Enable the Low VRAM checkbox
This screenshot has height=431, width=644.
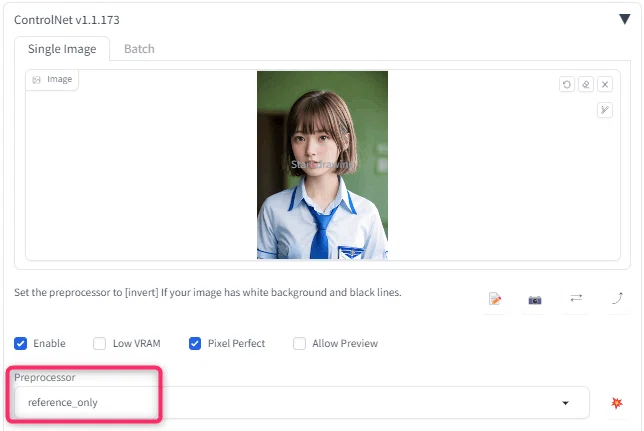click(x=99, y=343)
